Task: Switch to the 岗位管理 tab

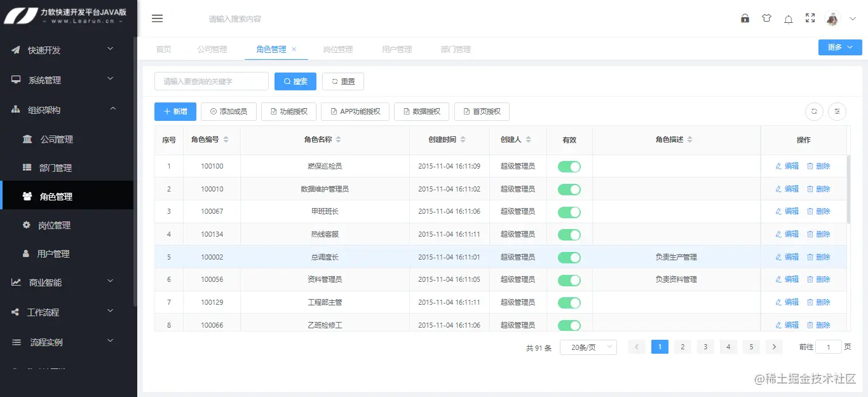Action: point(338,49)
